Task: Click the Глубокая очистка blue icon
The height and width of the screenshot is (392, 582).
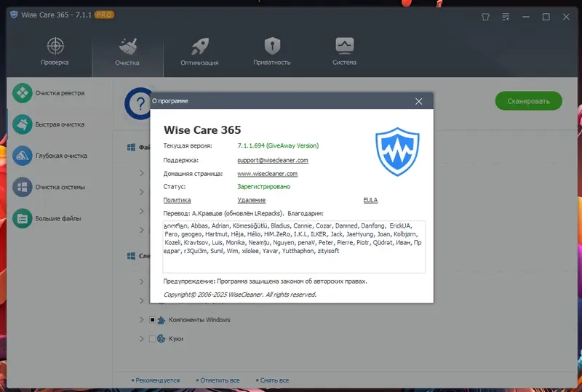Action: [23, 156]
